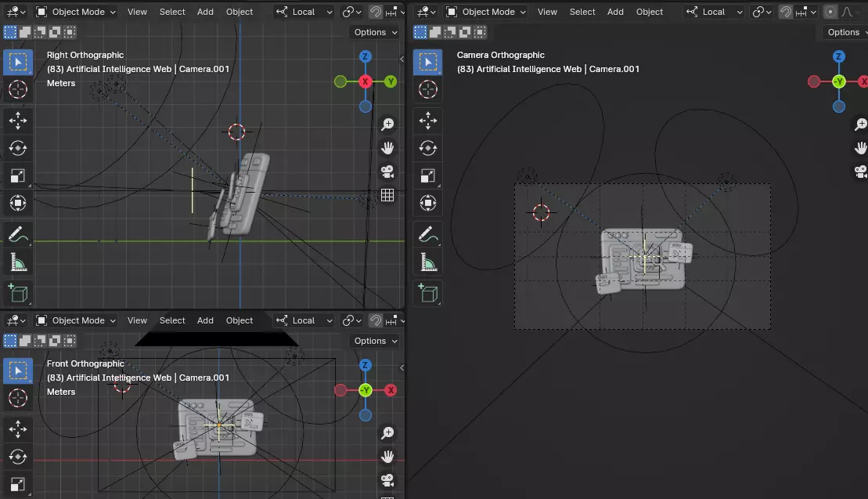Click zoom magnifier icon in Right Orthographic viewport
The width and height of the screenshot is (868, 499).
(387, 124)
